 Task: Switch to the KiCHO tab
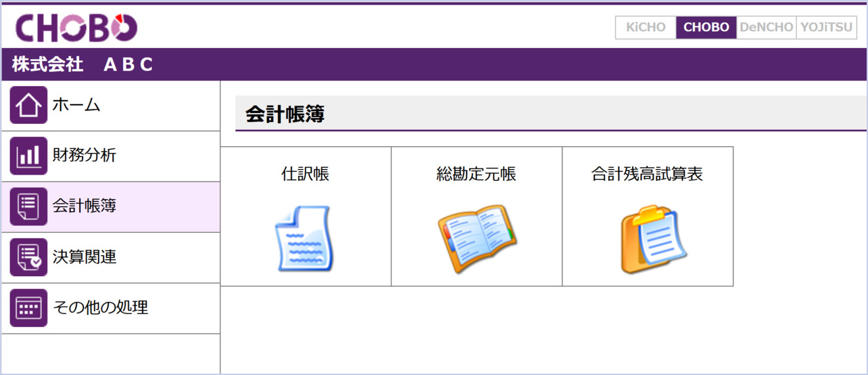(646, 28)
